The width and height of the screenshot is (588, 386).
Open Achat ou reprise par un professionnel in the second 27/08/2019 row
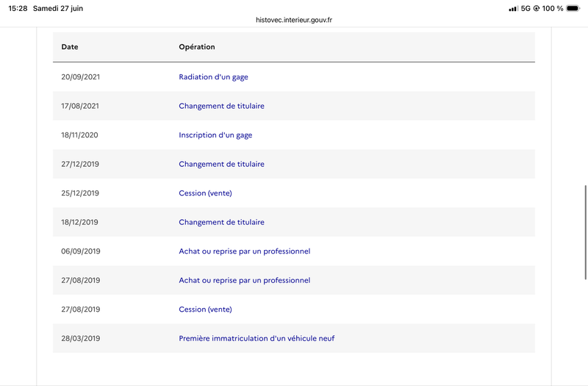pos(245,280)
